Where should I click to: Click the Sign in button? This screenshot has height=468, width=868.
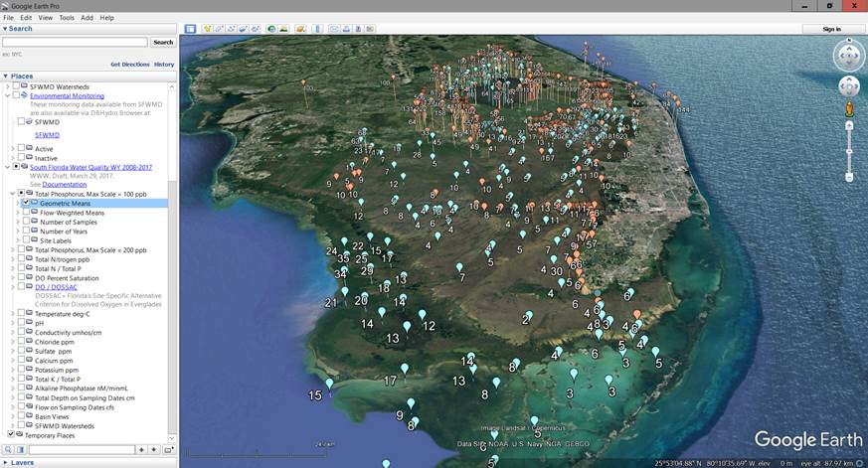[831, 29]
